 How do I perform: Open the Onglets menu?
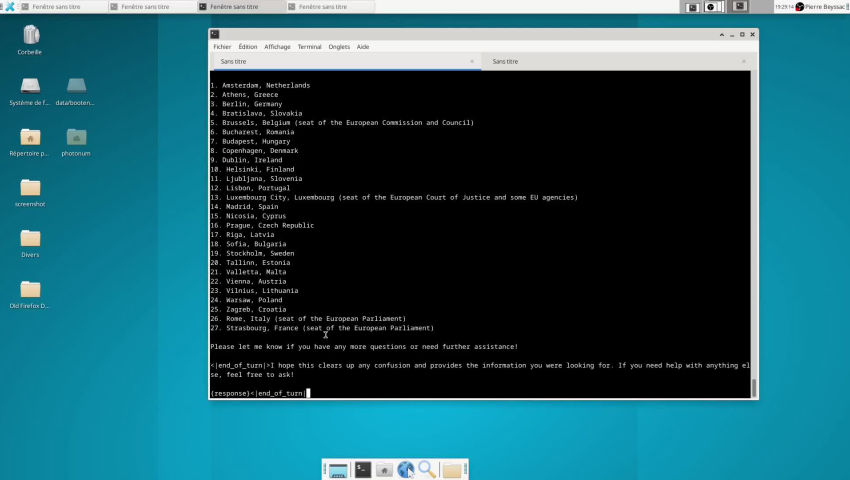click(x=339, y=47)
